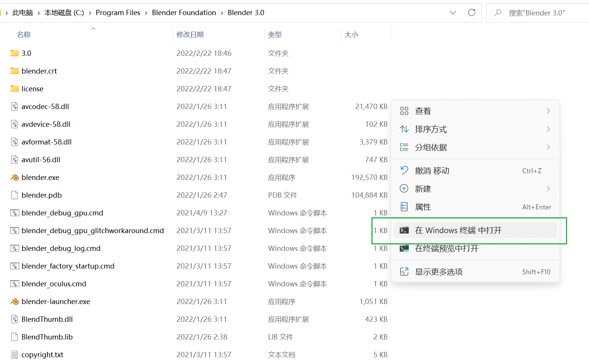Screen dimensions: 589x364
Task: Click the blender.crt folder icon
Action: point(15,71)
